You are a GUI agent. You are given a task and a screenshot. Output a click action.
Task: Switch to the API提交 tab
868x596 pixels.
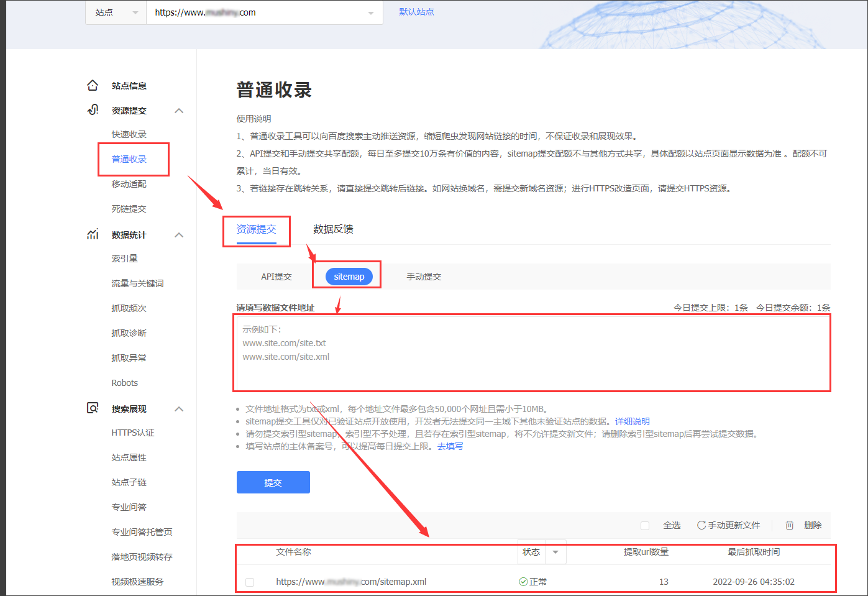click(x=277, y=276)
